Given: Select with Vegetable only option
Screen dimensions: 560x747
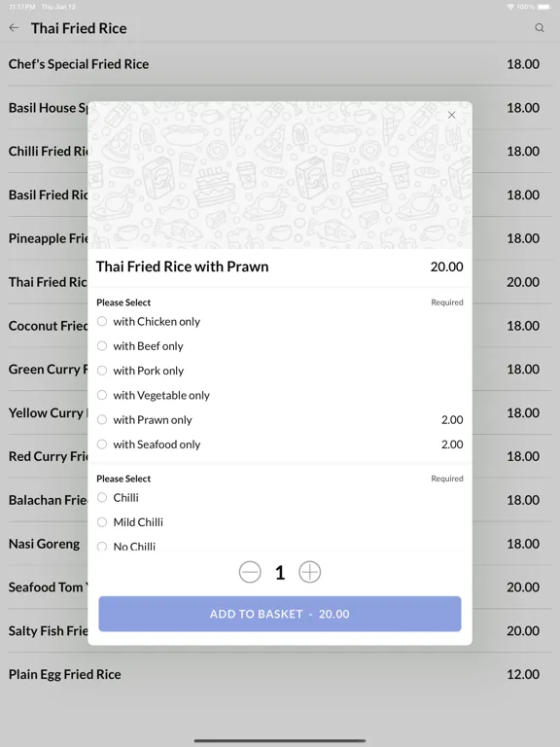Looking at the screenshot, I should 280,396.
